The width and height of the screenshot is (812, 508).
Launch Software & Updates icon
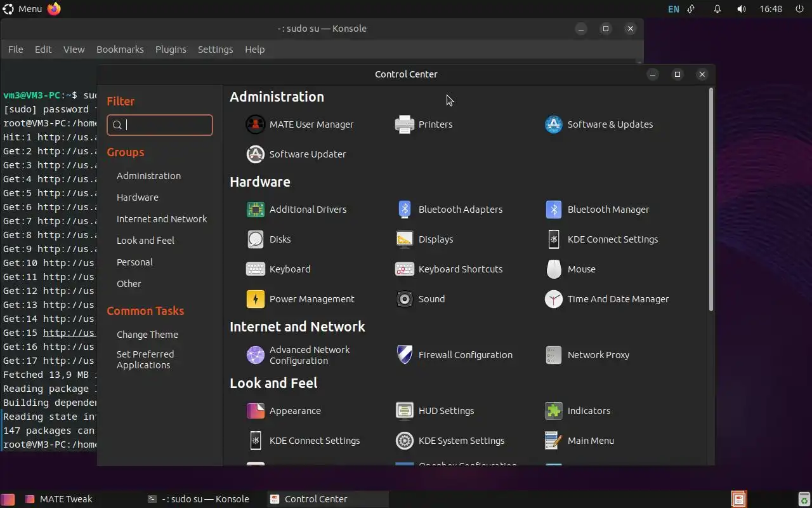point(553,124)
